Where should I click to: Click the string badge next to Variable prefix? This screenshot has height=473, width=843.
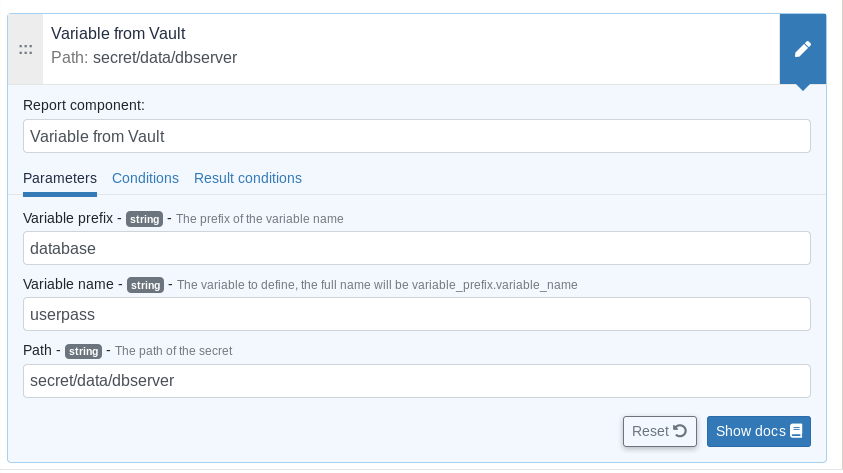pos(144,219)
